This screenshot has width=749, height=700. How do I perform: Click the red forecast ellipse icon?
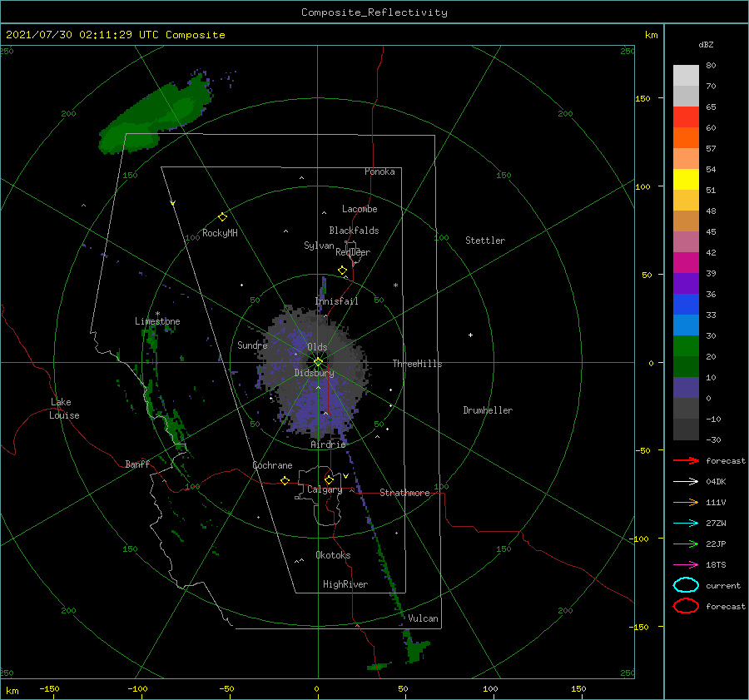pyautogui.click(x=686, y=606)
